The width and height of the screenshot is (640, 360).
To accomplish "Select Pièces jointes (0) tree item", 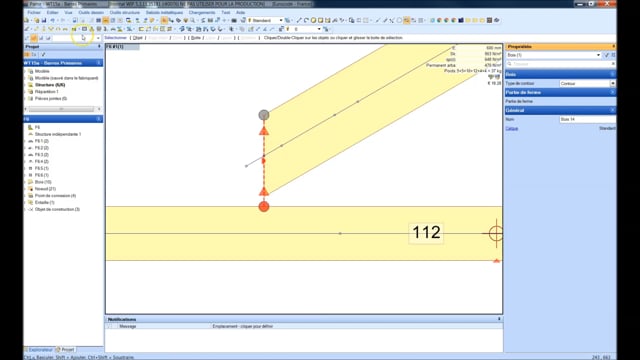I will click(x=51, y=98).
